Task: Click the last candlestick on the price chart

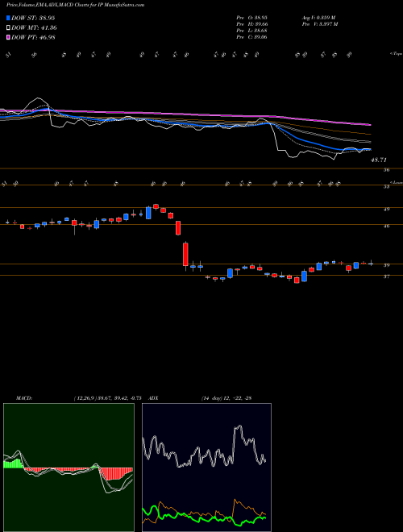Action: click(x=371, y=264)
